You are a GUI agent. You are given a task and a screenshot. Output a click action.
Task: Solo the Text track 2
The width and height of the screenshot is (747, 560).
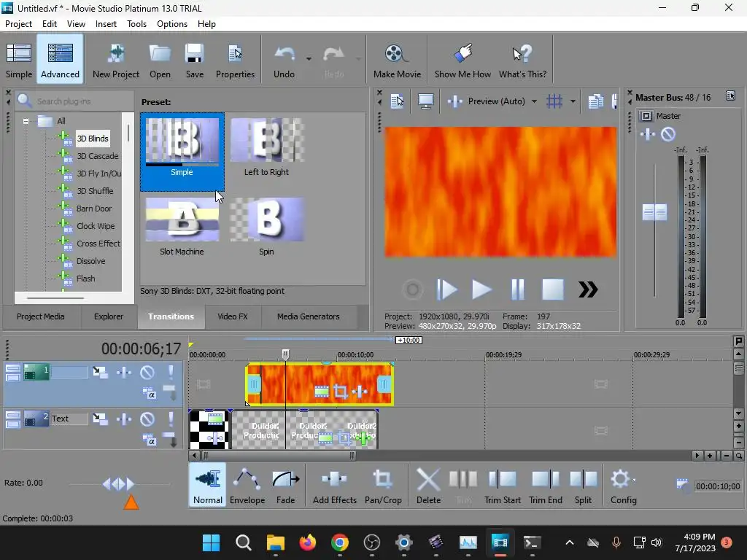[171, 419]
